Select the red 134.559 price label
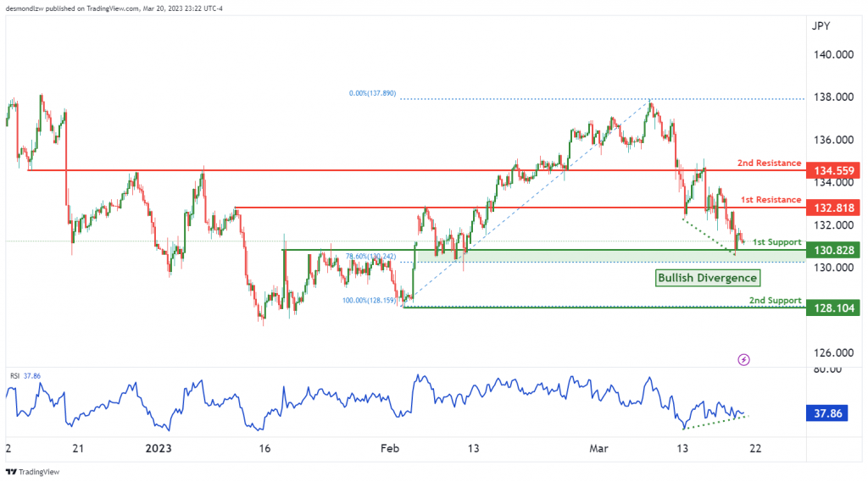This screenshot has width=868, height=482. coord(834,171)
